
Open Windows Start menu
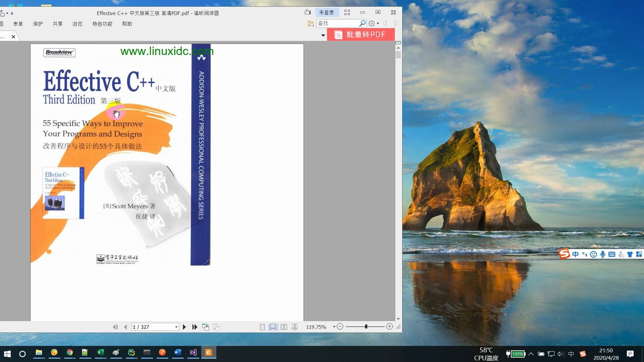[7, 354]
